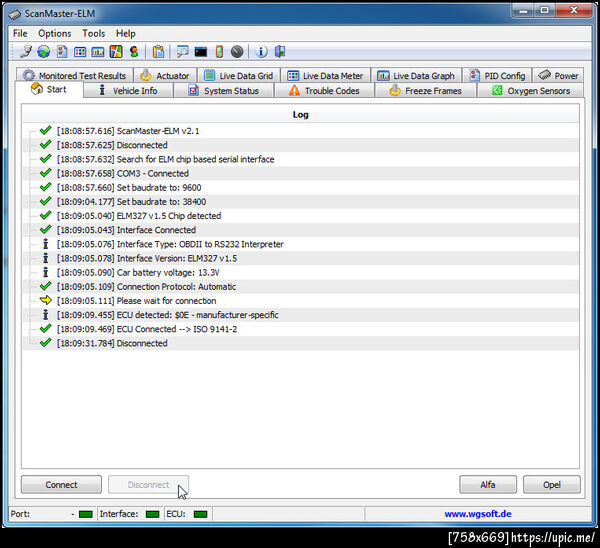This screenshot has width=600, height=548.
Task: Select the 'Car battery voltage: 13.3V' entry
Action: pos(300,272)
